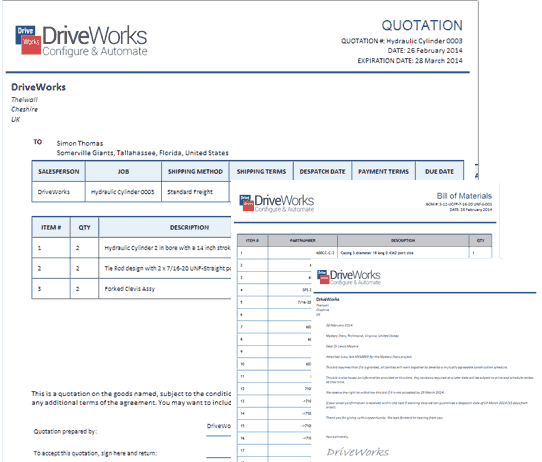Click the 'TO' label in Quotation
The width and height of the screenshot is (542, 462).
pos(38,142)
